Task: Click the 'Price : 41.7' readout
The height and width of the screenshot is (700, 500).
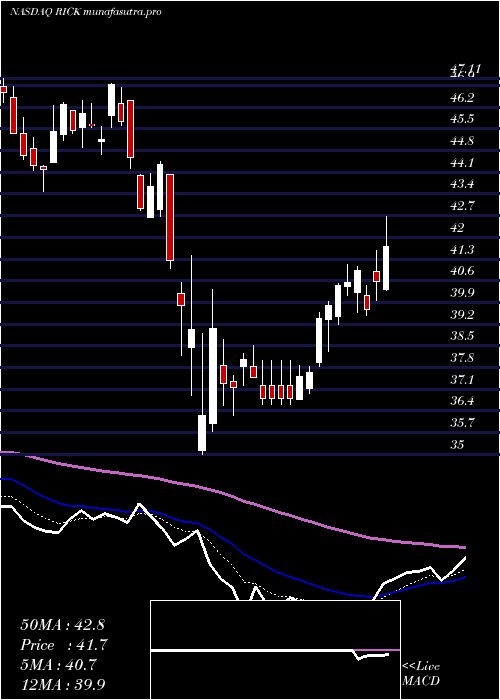Action: (x=64, y=645)
